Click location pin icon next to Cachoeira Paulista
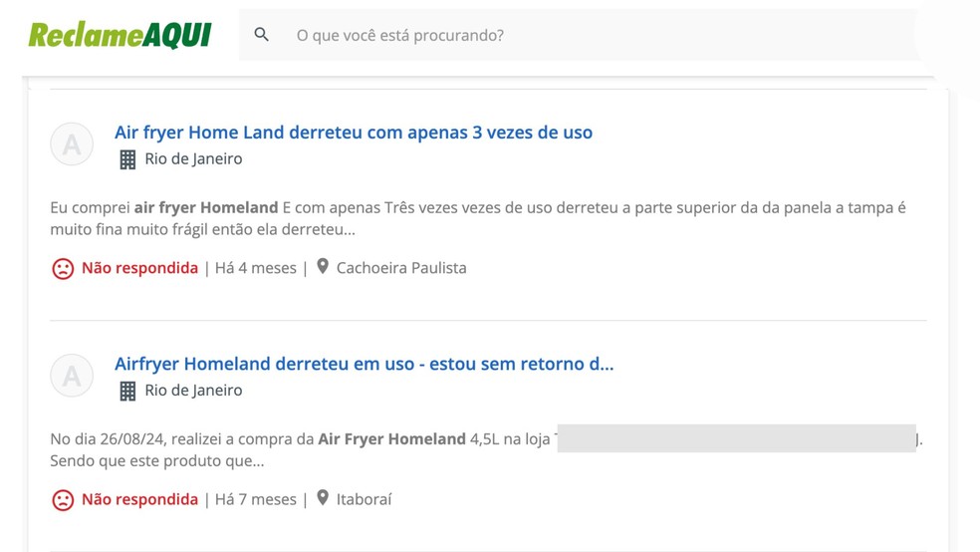 click(323, 266)
